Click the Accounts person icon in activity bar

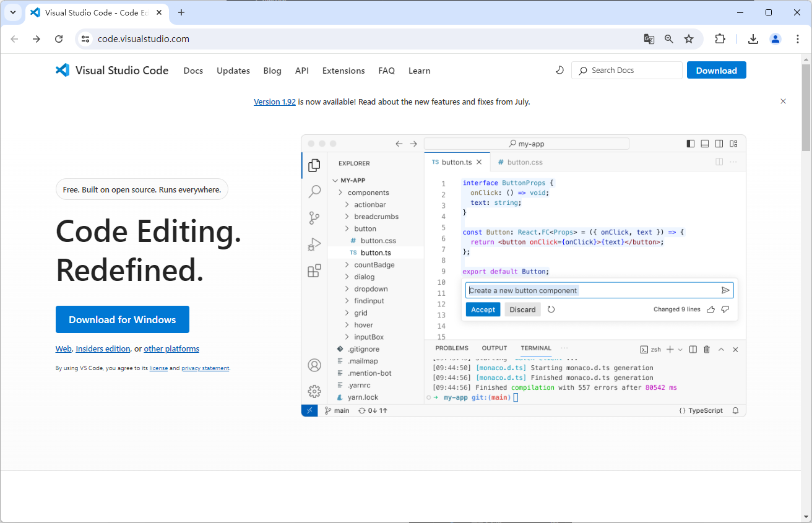[314, 365]
